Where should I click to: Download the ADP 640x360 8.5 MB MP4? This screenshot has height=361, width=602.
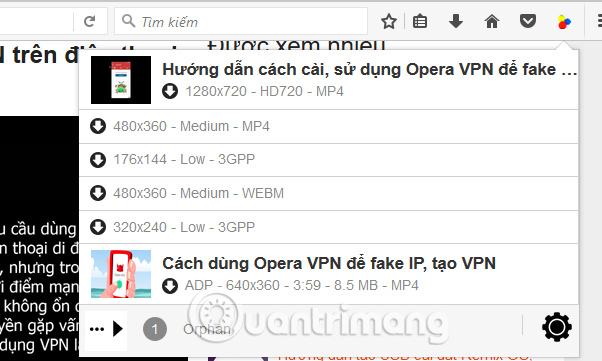(170, 286)
